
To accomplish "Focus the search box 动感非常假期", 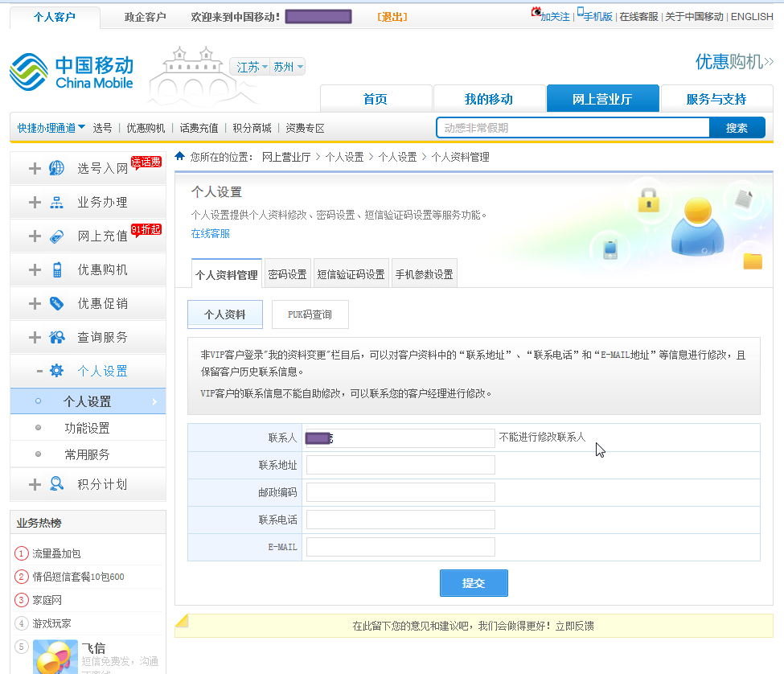I will (x=573, y=128).
